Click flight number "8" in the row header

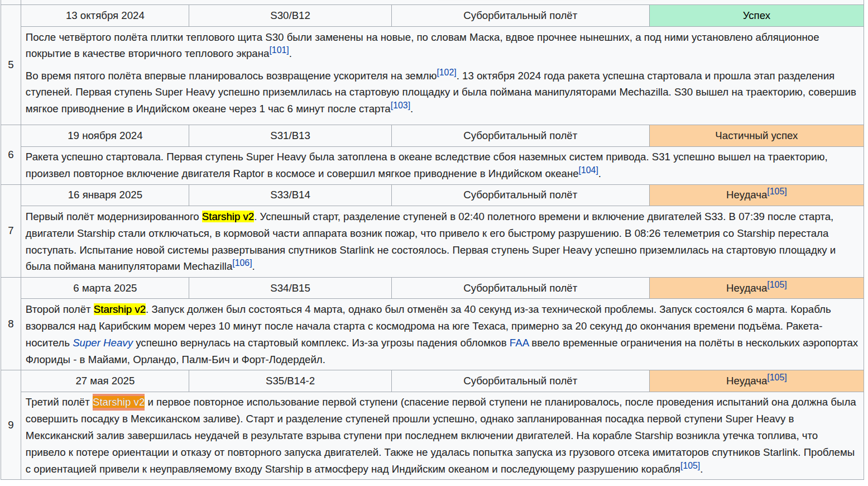coord(11,324)
